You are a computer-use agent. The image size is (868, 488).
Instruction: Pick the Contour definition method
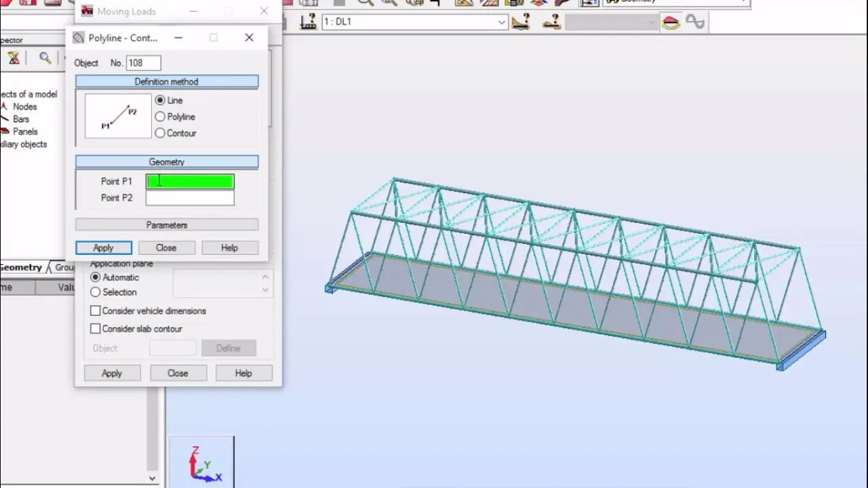point(160,133)
